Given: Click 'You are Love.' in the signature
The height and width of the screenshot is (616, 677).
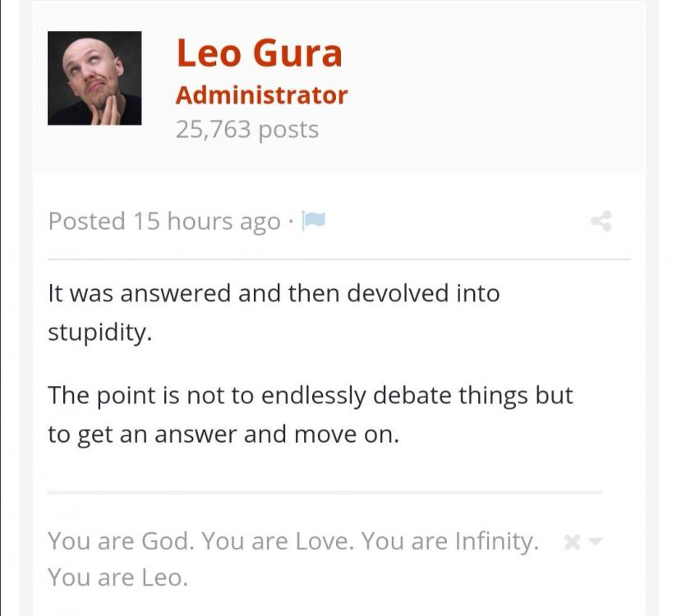Looking at the screenshot, I should (x=277, y=542).
